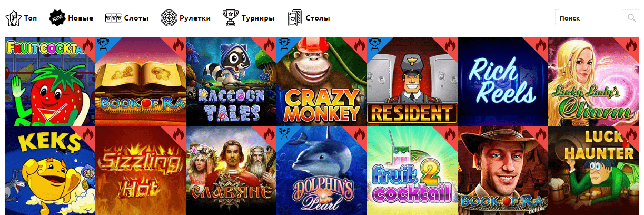The height and width of the screenshot is (215, 644).
Task: Launch Fruit Cocktail 2 game tile
Action: tap(412, 171)
